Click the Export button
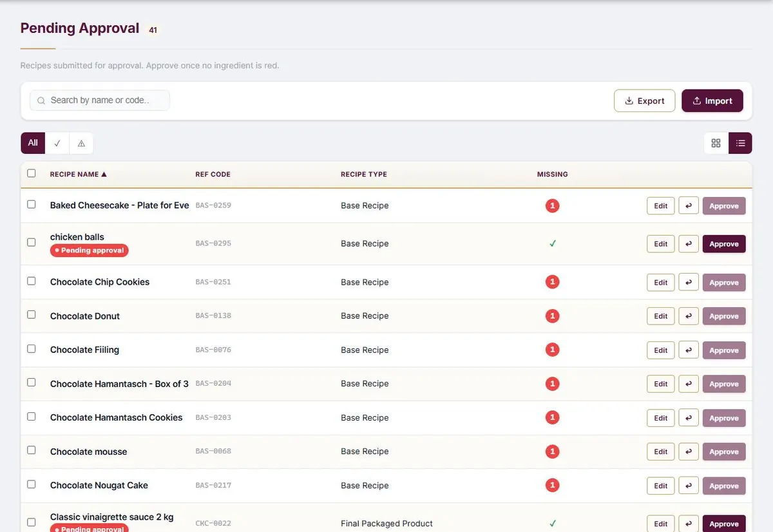Viewport: 773px width, 532px height. click(644, 100)
